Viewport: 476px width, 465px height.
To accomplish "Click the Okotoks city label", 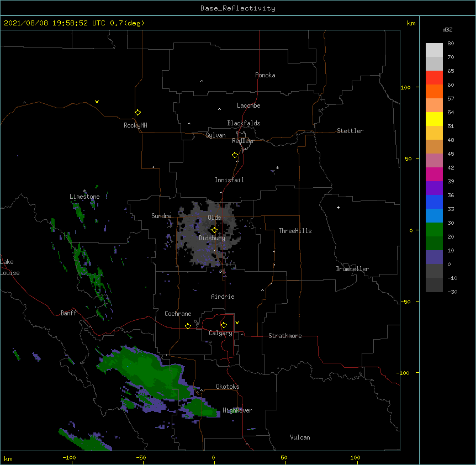I will tap(228, 387).
